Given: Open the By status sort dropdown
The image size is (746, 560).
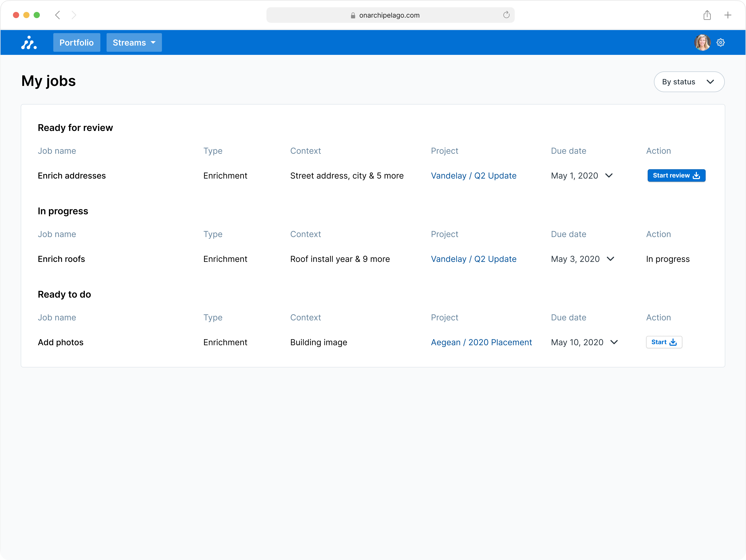Looking at the screenshot, I should (x=689, y=82).
